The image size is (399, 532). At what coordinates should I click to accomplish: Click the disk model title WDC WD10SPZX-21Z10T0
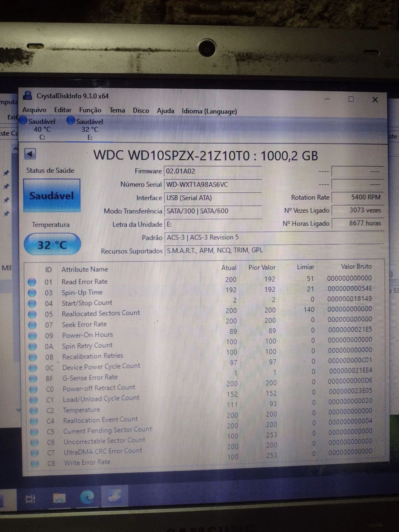[x=172, y=155]
